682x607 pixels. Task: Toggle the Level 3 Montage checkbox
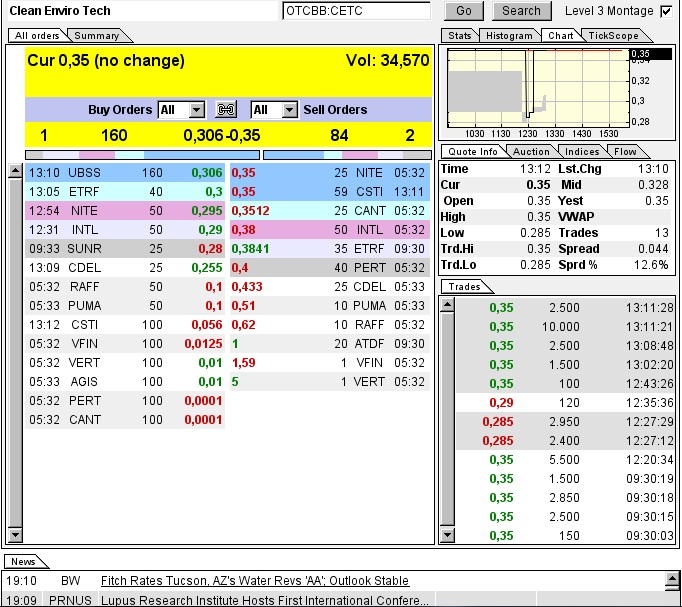click(666, 11)
